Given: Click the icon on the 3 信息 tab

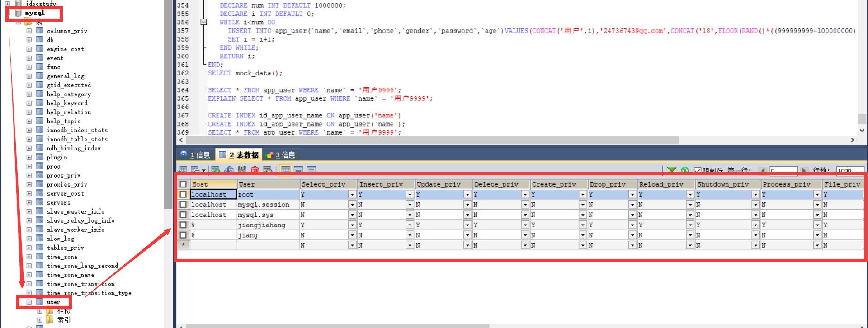Looking at the screenshot, I should [x=270, y=155].
